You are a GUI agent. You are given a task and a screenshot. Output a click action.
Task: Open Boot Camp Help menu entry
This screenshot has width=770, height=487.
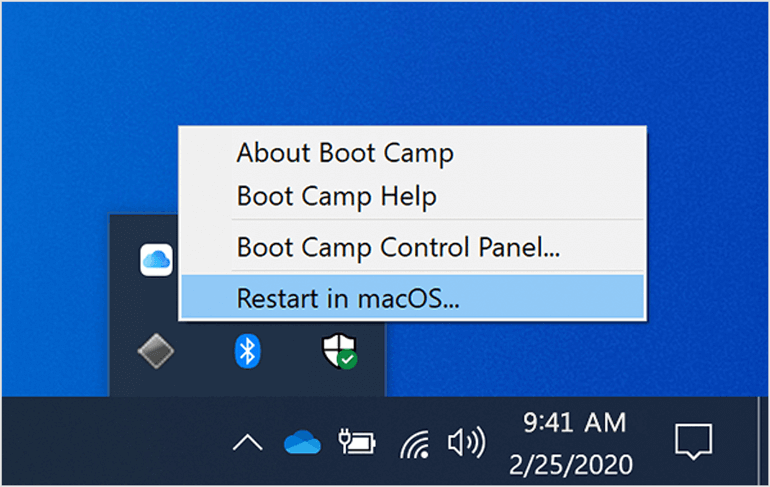click(337, 196)
